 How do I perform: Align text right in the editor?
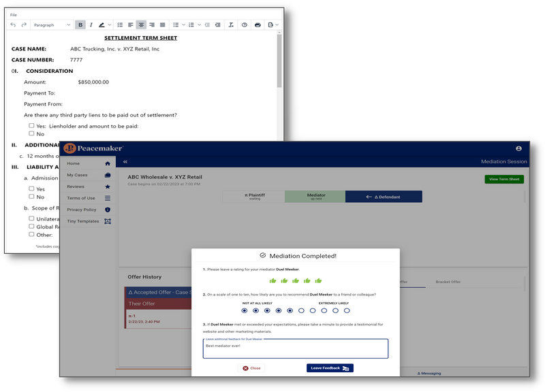click(152, 24)
